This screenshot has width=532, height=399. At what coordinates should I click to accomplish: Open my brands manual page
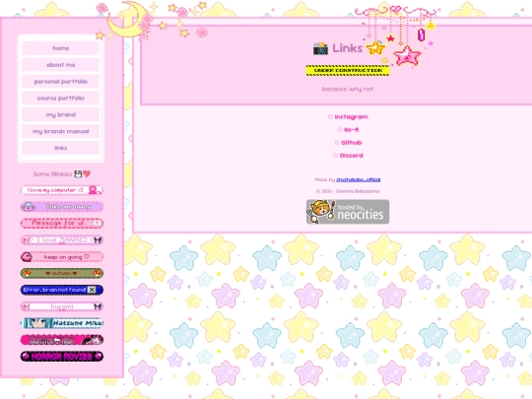[x=61, y=131]
